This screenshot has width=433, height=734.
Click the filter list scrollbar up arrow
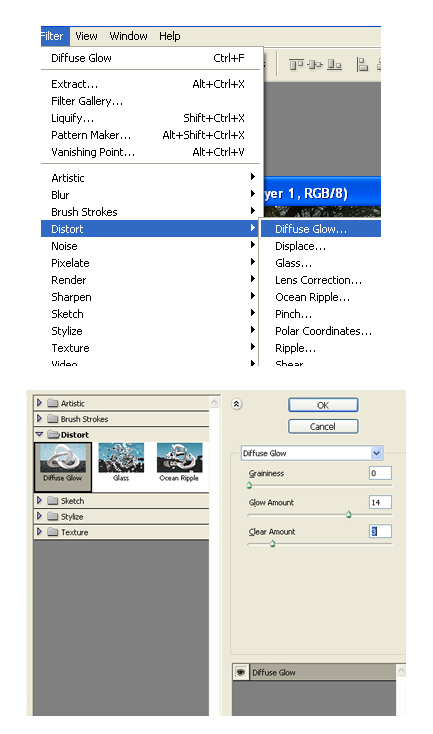[x=214, y=403]
